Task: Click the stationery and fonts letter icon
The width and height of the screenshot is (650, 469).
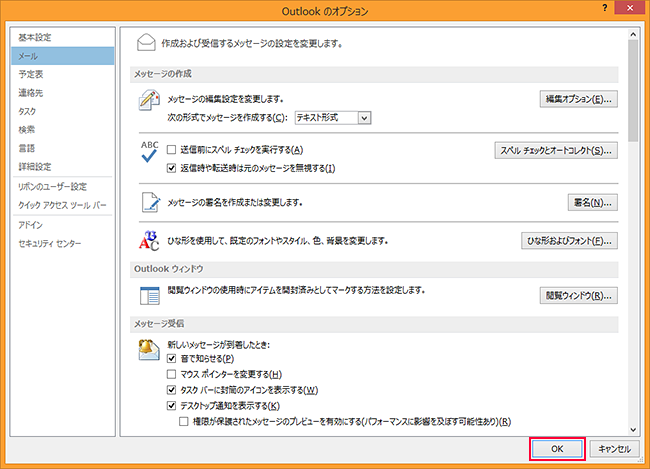Action: pos(150,241)
